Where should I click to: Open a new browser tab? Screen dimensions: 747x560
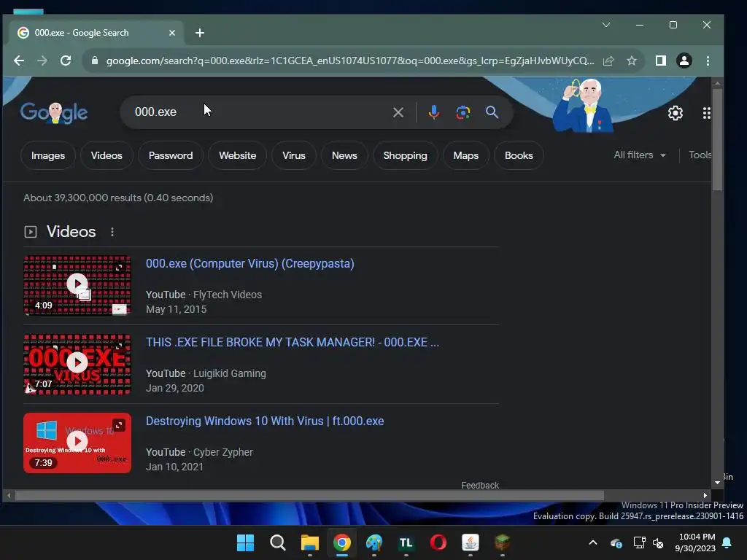tap(200, 33)
